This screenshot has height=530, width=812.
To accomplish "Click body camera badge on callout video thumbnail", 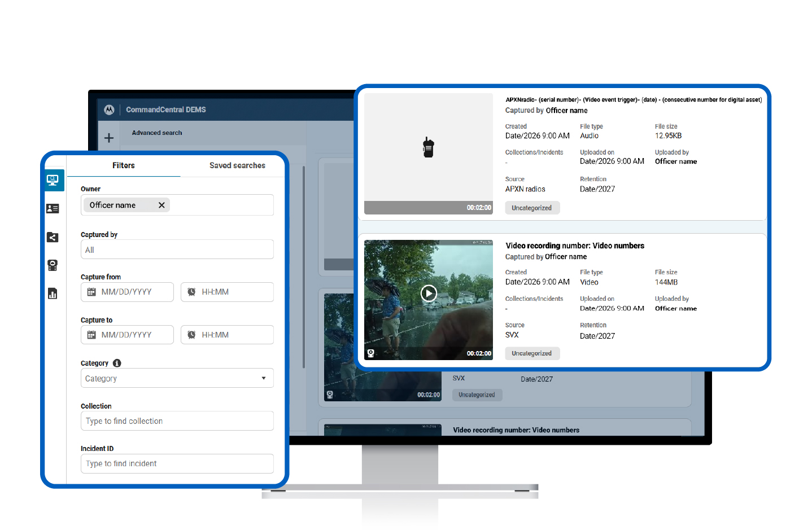I will click(x=371, y=353).
